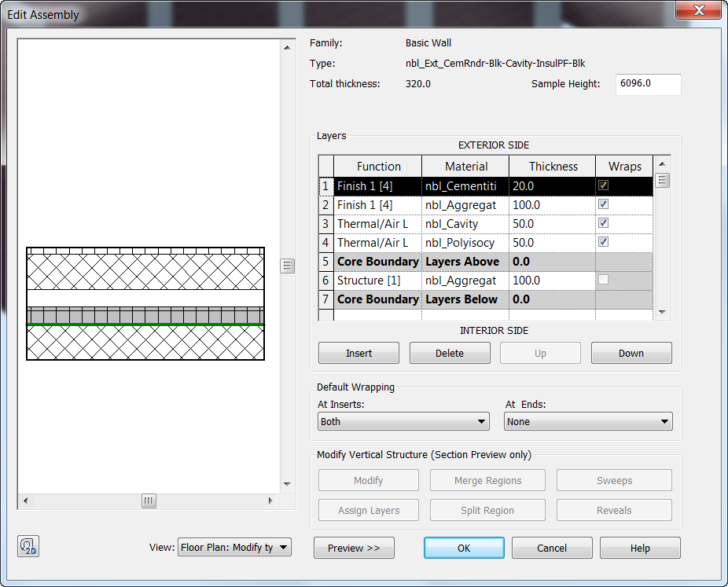This screenshot has width=728, height=587.
Task: Click layers table scroll down arrow
Action: click(662, 312)
